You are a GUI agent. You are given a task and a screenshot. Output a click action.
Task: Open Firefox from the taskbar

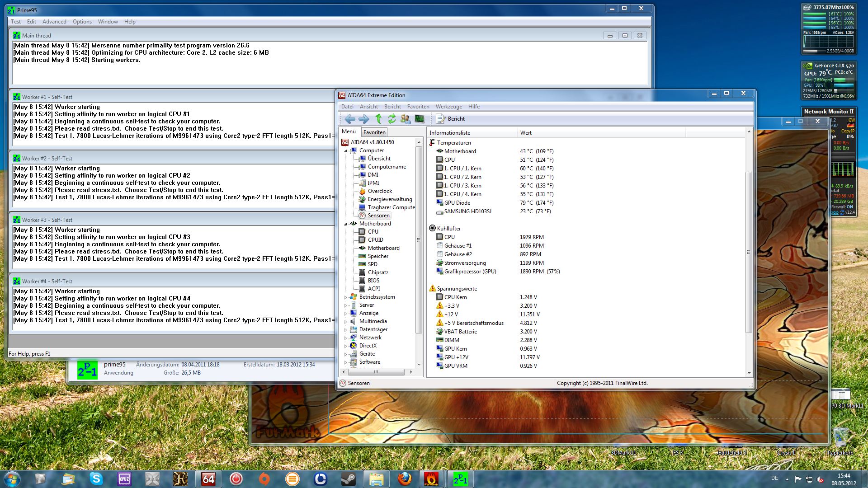point(405,479)
